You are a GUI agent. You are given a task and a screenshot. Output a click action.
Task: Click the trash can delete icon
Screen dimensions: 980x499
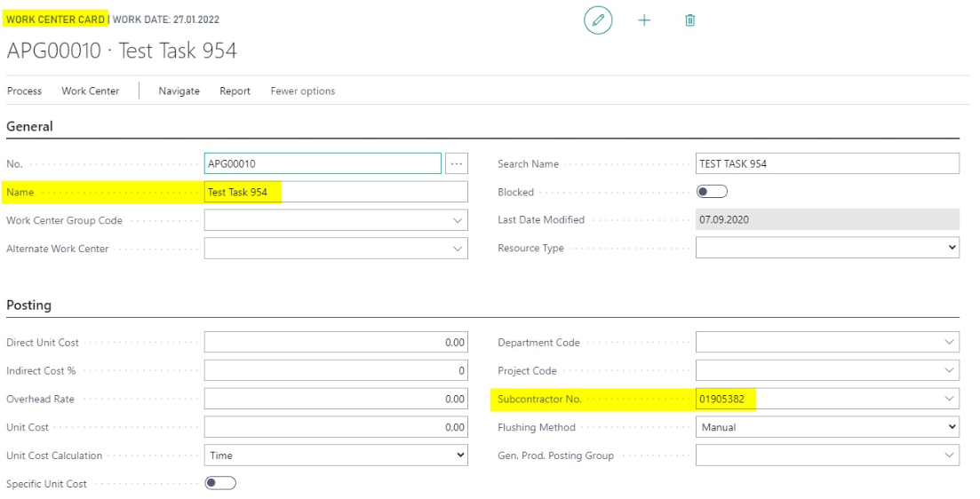690,20
